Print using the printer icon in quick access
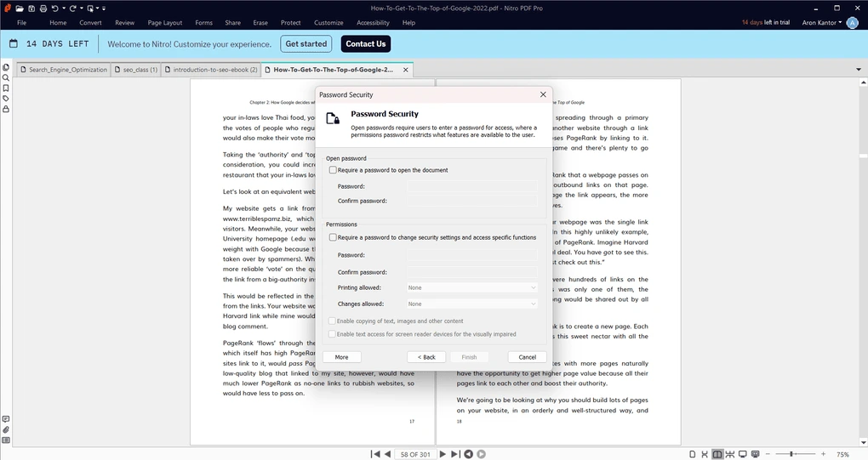The height and width of the screenshot is (460, 868). click(x=43, y=9)
